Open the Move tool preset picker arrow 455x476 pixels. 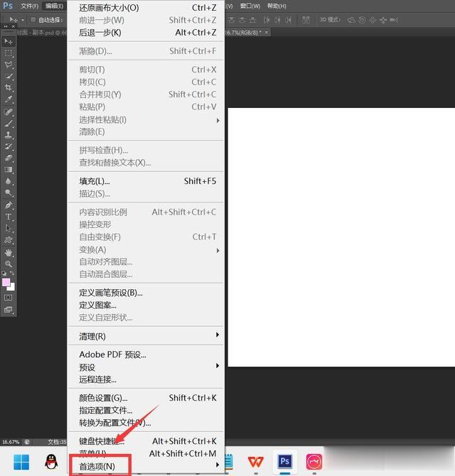coord(23,21)
